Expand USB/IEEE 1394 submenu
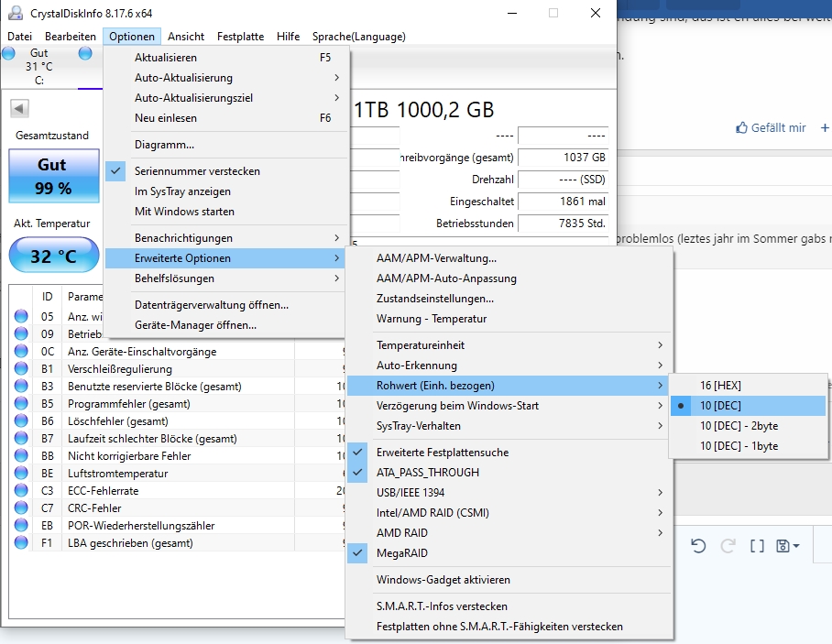The height and width of the screenshot is (644, 832). (509, 492)
